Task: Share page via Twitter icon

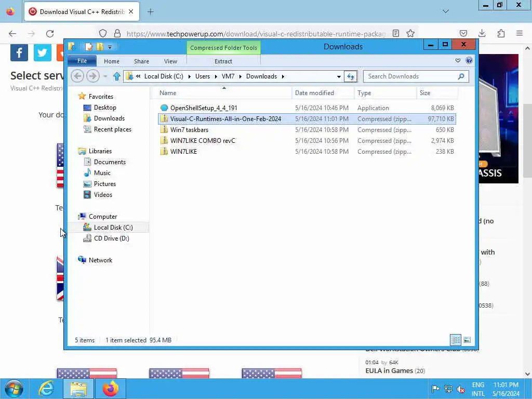Action: (43, 52)
